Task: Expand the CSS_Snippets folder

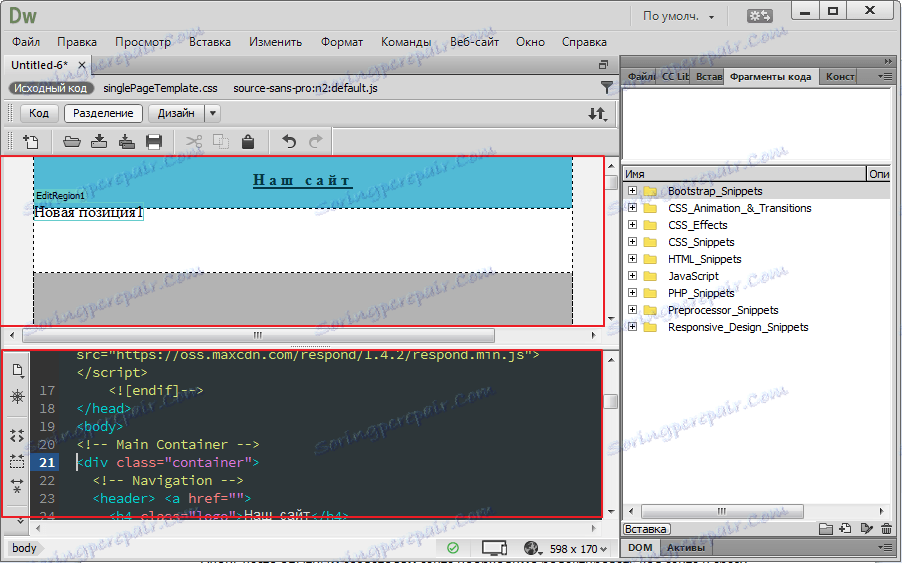Action: [x=632, y=242]
